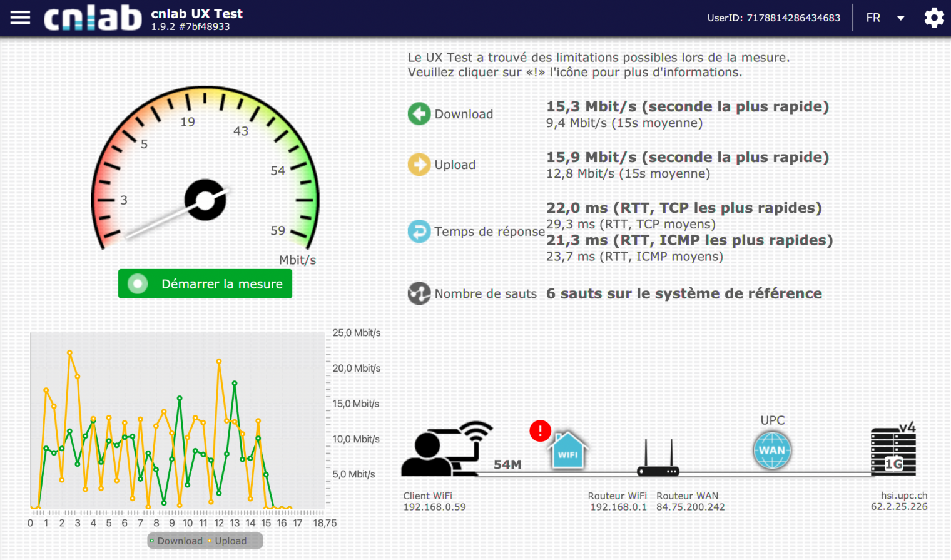The image size is (951, 560).
Task: Select the WiFi house icon
Action: [568, 451]
